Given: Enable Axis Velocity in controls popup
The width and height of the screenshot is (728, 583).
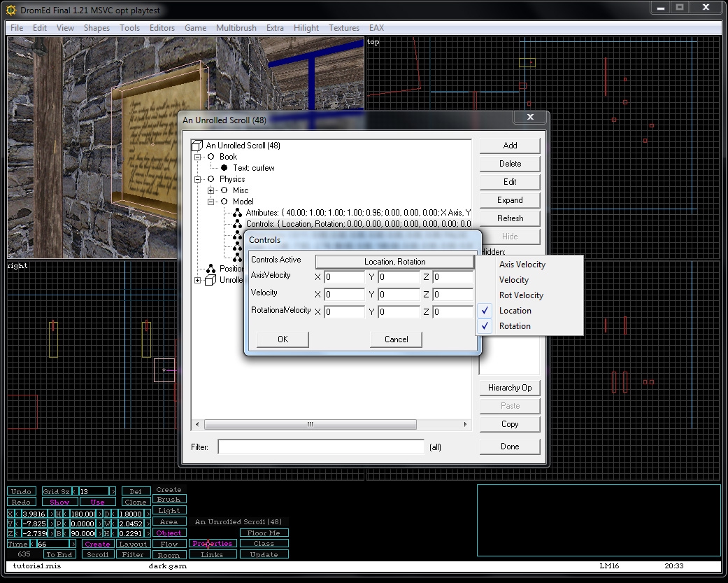Looking at the screenshot, I should (522, 265).
